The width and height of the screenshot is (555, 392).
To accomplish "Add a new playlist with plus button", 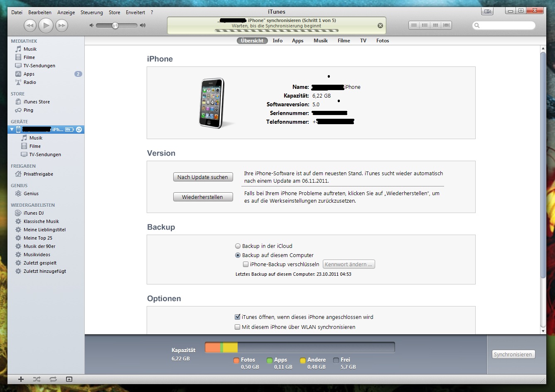I will tap(21, 379).
